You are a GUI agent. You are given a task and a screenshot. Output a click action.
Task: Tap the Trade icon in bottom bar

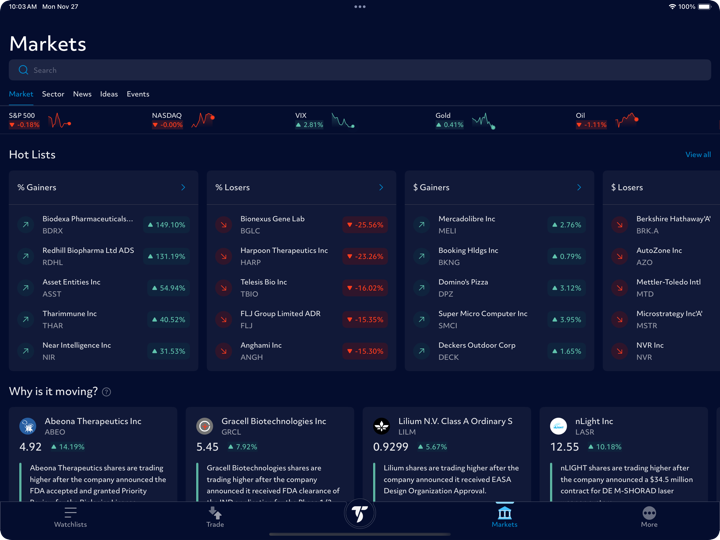[x=215, y=512]
